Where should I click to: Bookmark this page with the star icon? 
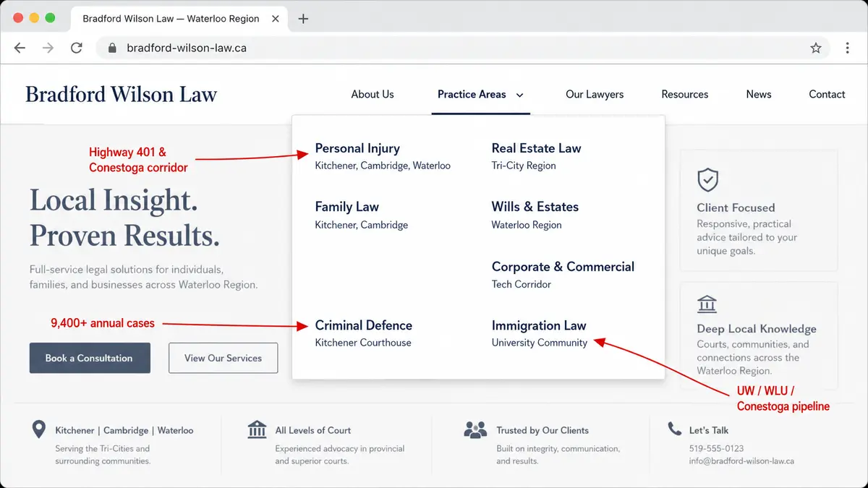[816, 48]
